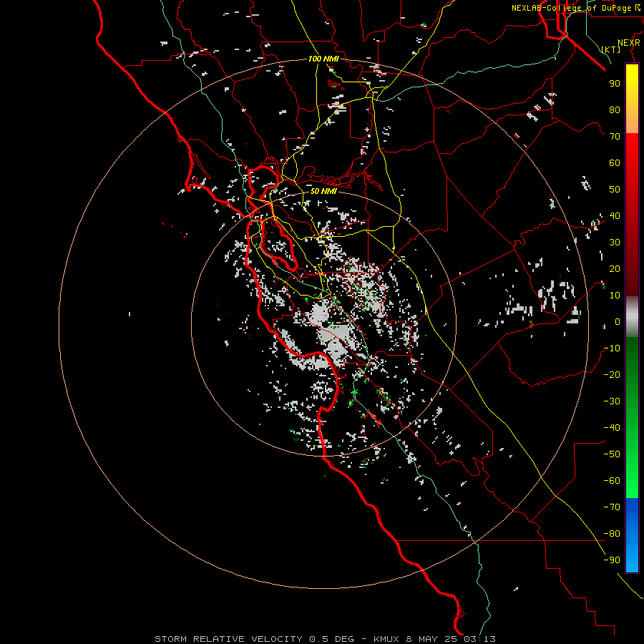Click the 50 NMI range ring label
644x644 pixels.
[x=323, y=191]
